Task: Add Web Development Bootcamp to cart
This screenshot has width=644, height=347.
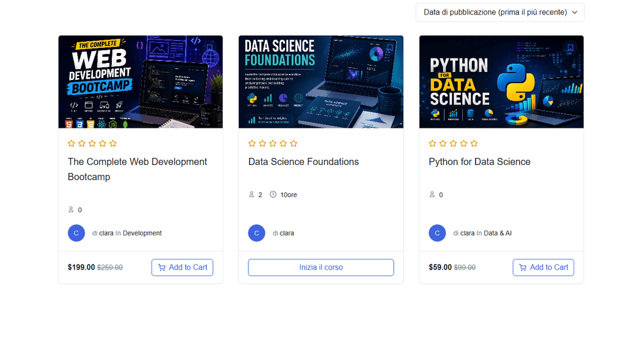Action: (182, 267)
